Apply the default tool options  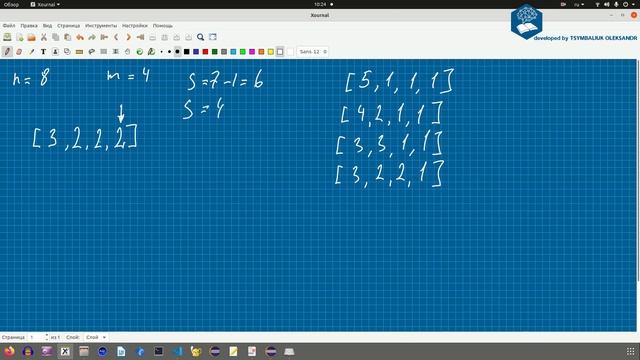click(140, 52)
